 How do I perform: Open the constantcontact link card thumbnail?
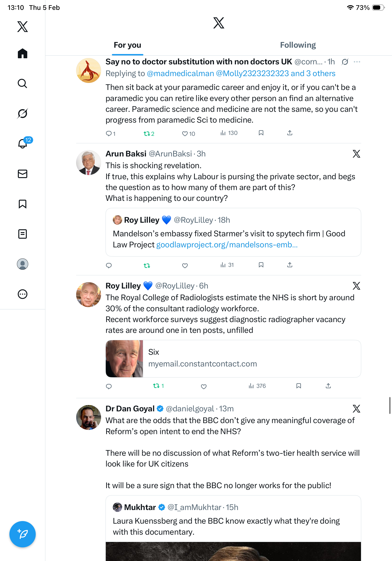pyautogui.click(x=124, y=359)
